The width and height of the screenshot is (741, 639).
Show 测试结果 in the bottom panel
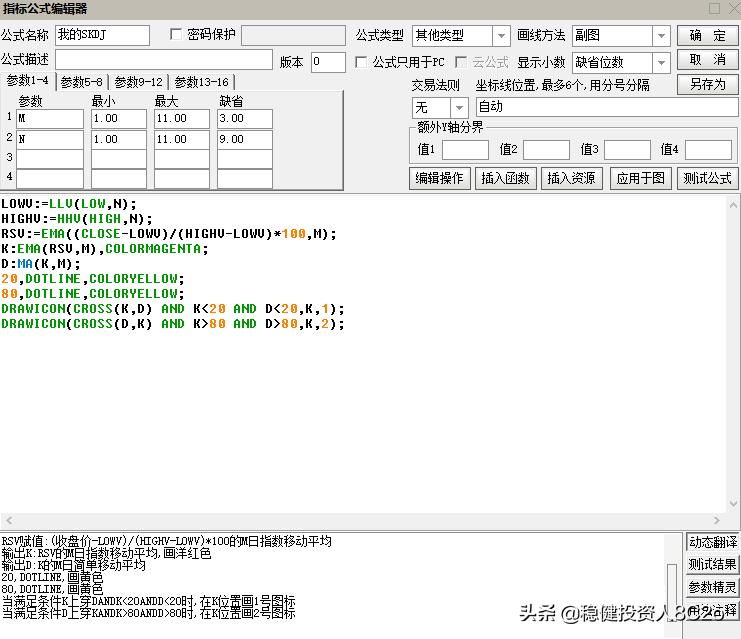pyautogui.click(x=712, y=565)
